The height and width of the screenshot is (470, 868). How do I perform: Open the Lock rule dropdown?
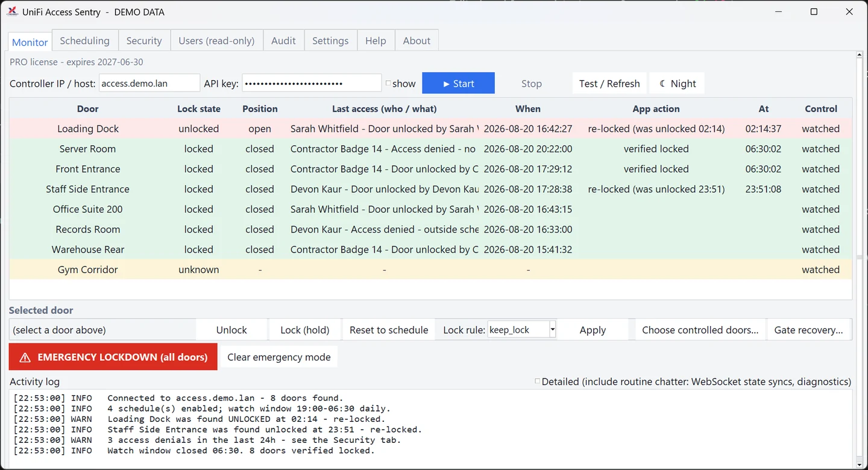pos(553,330)
